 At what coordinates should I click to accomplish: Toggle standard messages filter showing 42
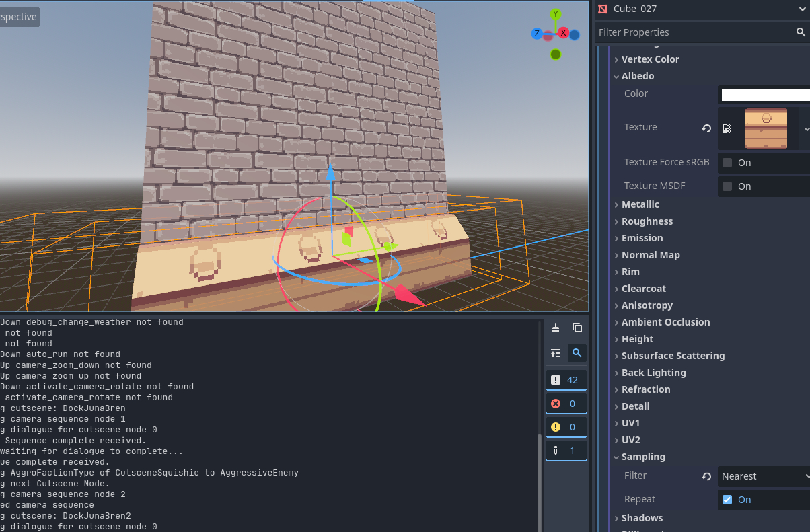click(565, 380)
